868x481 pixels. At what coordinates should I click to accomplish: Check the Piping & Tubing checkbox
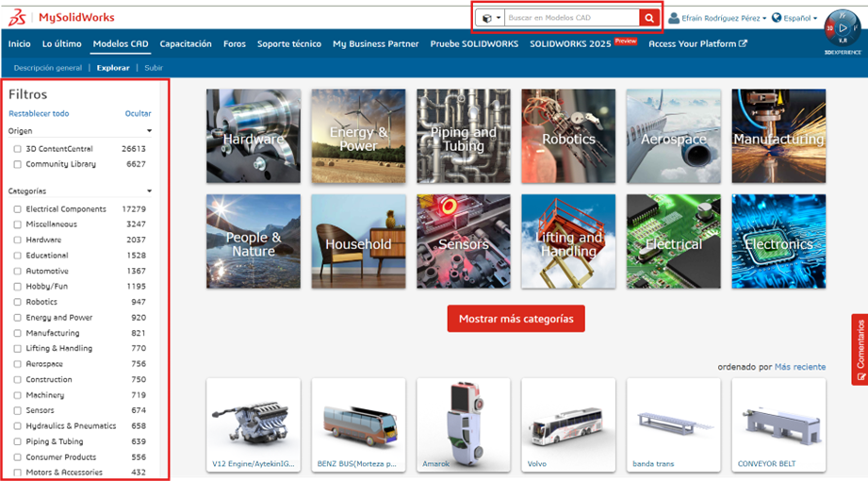click(18, 441)
